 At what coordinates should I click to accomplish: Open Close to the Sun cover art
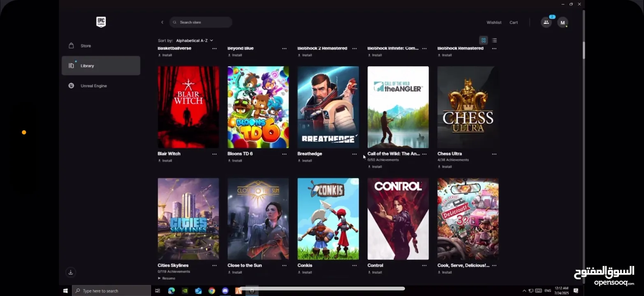[258, 219]
